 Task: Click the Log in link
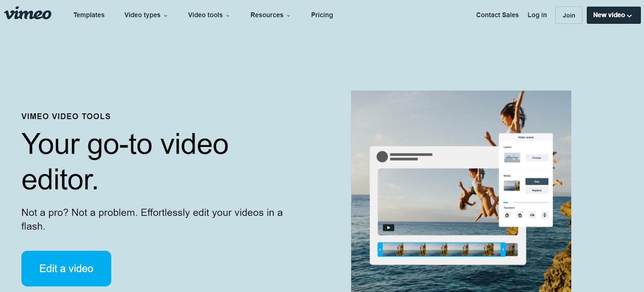[537, 15]
